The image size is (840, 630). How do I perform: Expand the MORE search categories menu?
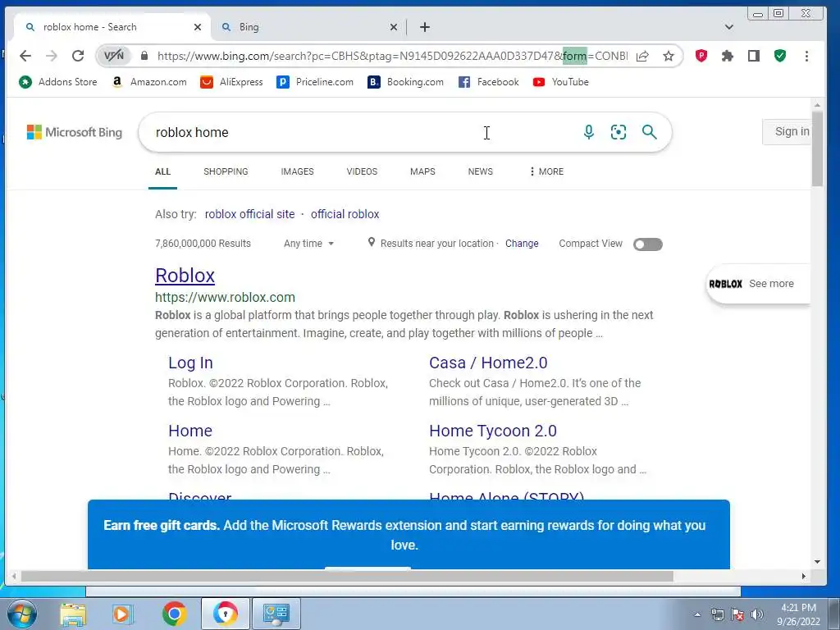pos(546,171)
